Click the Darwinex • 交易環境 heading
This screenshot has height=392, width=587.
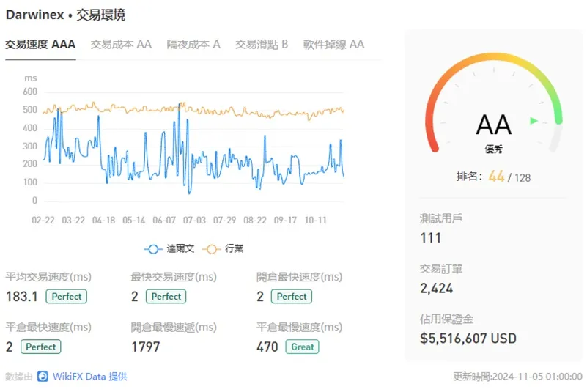[65, 15]
